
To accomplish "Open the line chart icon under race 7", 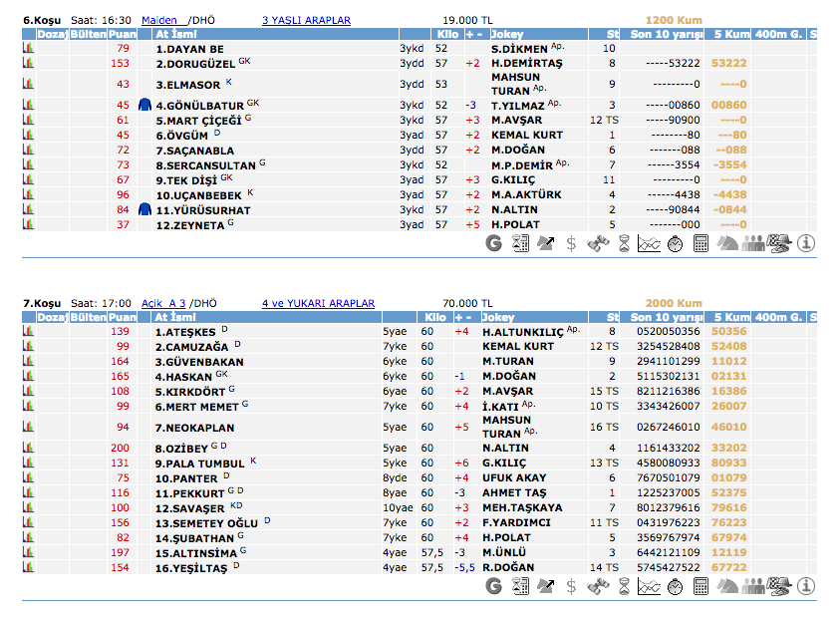I will pos(649,586).
